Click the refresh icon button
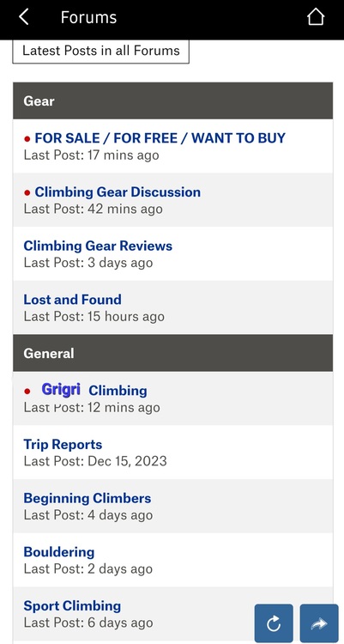344x644 pixels. [x=274, y=623]
